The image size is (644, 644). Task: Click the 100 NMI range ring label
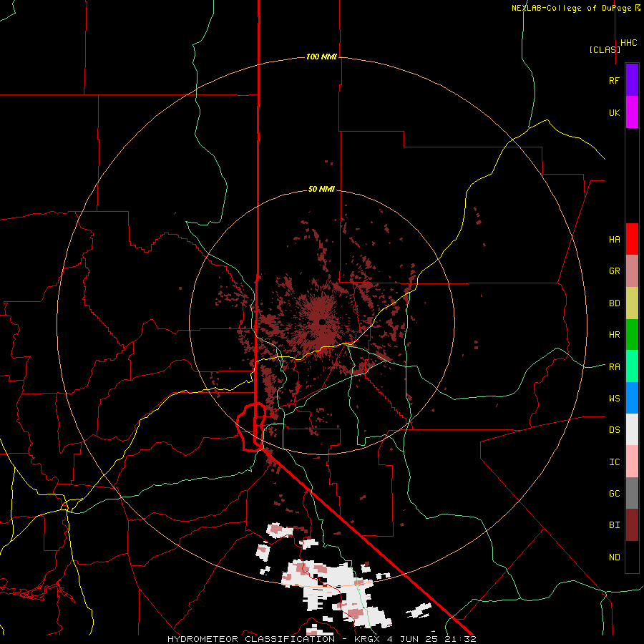tap(321, 57)
